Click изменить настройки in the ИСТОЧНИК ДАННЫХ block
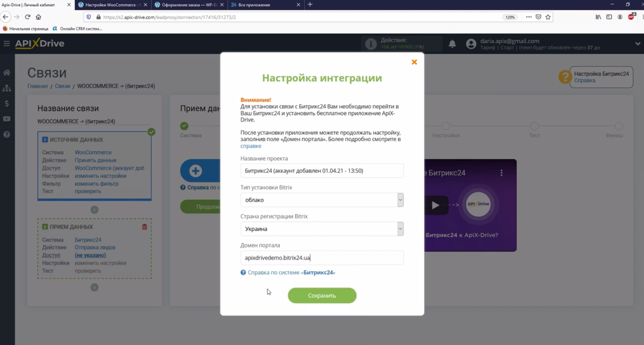The image size is (644, 345). [x=100, y=176]
